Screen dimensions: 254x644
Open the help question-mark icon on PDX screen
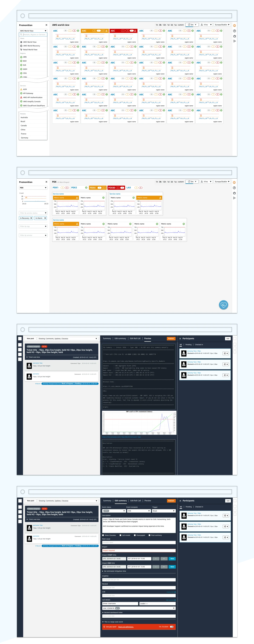(234, 188)
